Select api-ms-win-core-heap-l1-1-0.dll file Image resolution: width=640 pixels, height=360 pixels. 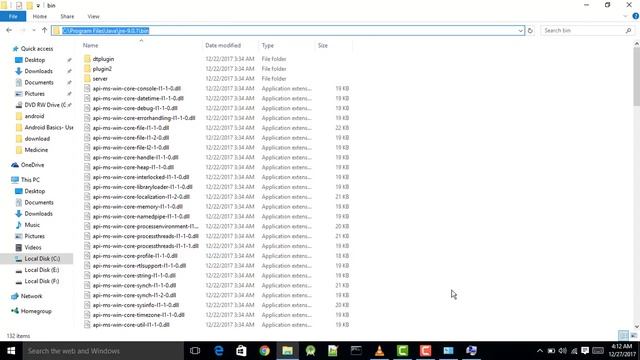[x=133, y=167]
